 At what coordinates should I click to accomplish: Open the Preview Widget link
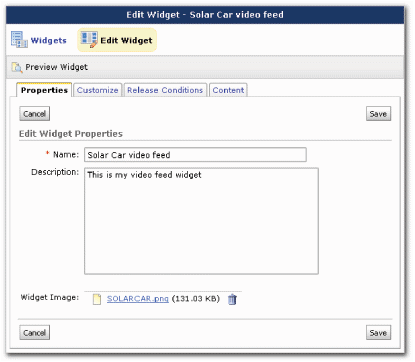(x=56, y=67)
